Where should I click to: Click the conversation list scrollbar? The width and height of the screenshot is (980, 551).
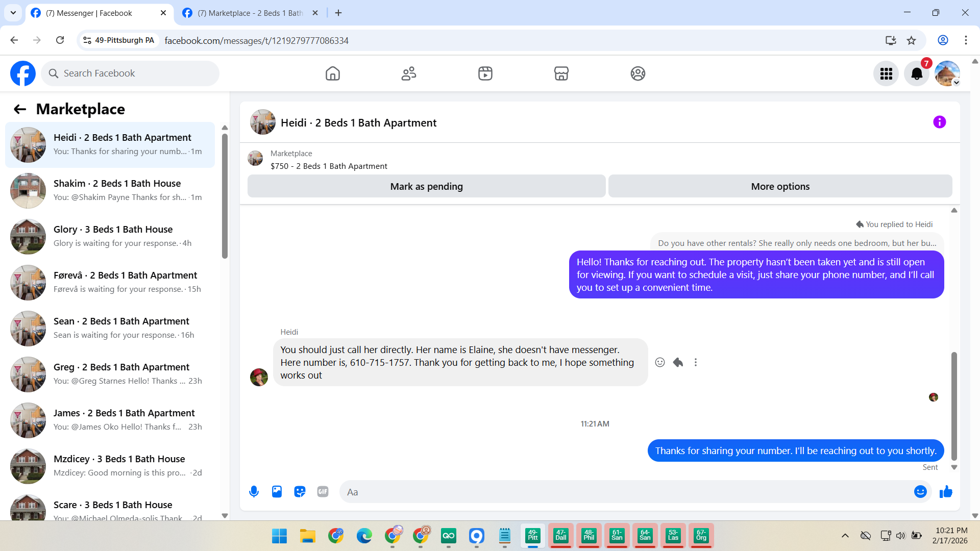(225, 196)
